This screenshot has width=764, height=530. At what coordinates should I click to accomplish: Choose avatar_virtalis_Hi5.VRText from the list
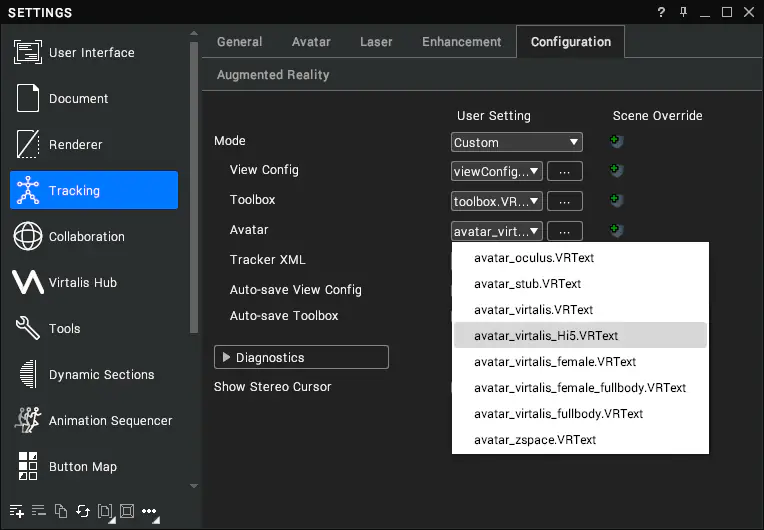coord(580,335)
